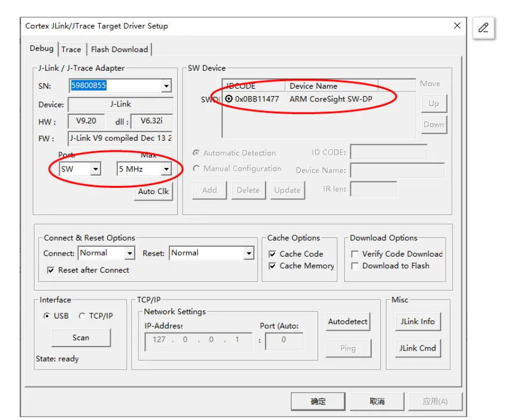Screen dimensions: 513x420
Task: Select the TCP/IP interface radio button
Action: click(82, 316)
